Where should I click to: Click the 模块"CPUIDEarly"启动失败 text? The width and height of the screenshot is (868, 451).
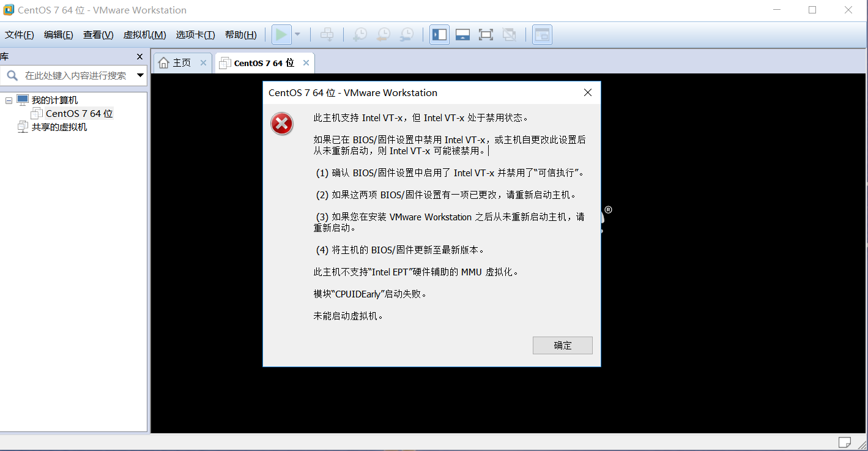tap(370, 294)
